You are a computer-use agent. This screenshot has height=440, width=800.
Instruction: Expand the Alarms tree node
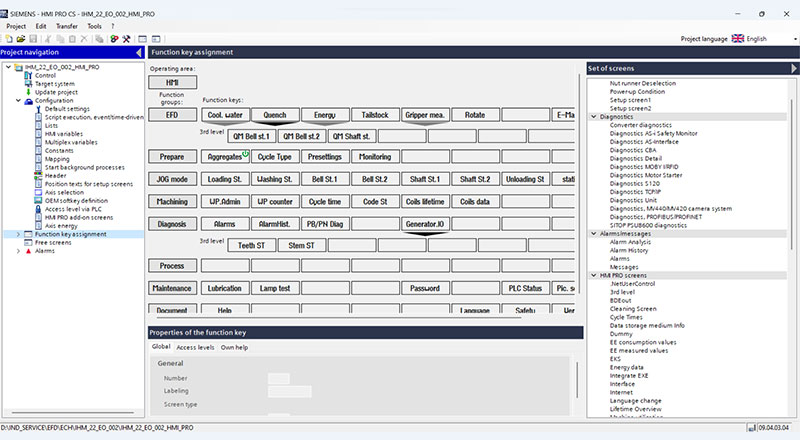18,251
